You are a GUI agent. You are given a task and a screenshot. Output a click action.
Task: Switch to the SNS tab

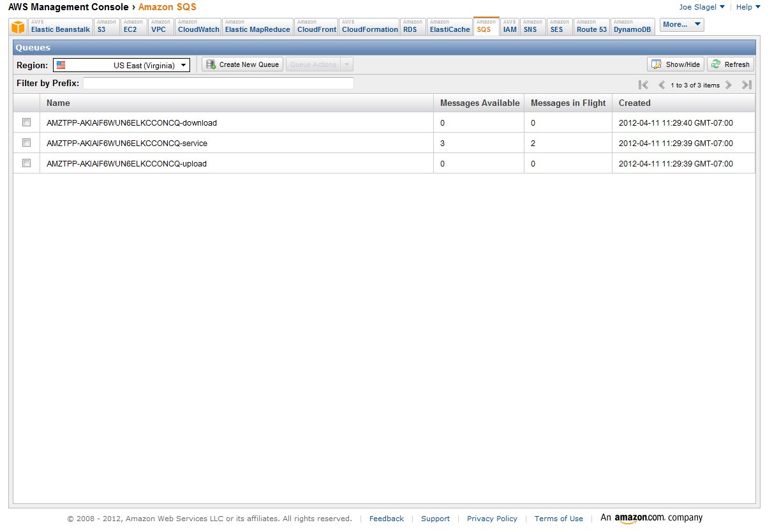[533, 27]
